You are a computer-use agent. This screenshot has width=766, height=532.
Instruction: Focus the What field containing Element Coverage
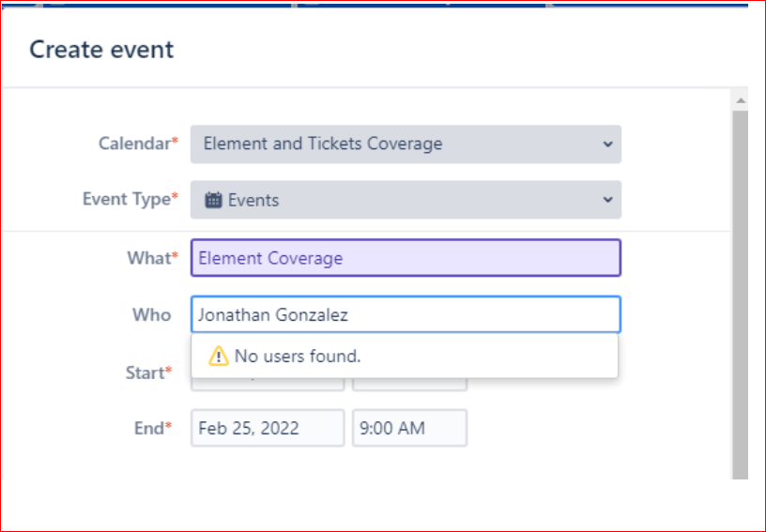point(406,258)
